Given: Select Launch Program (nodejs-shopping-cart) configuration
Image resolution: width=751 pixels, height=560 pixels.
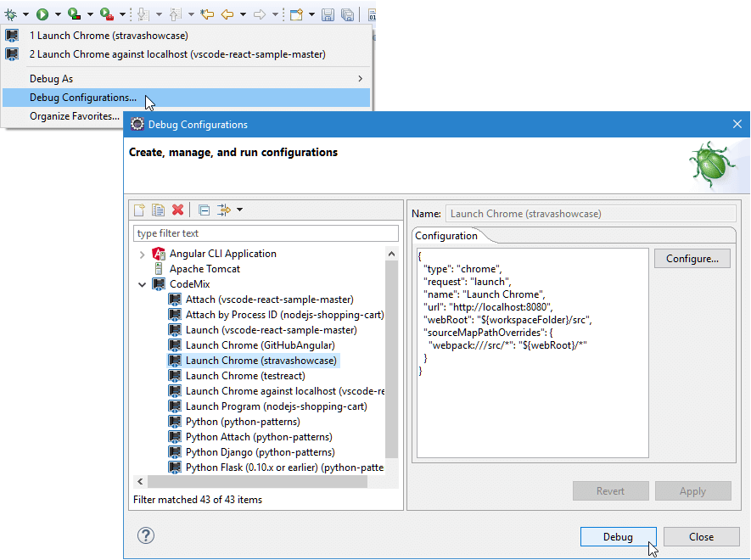Looking at the screenshot, I should (277, 406).
